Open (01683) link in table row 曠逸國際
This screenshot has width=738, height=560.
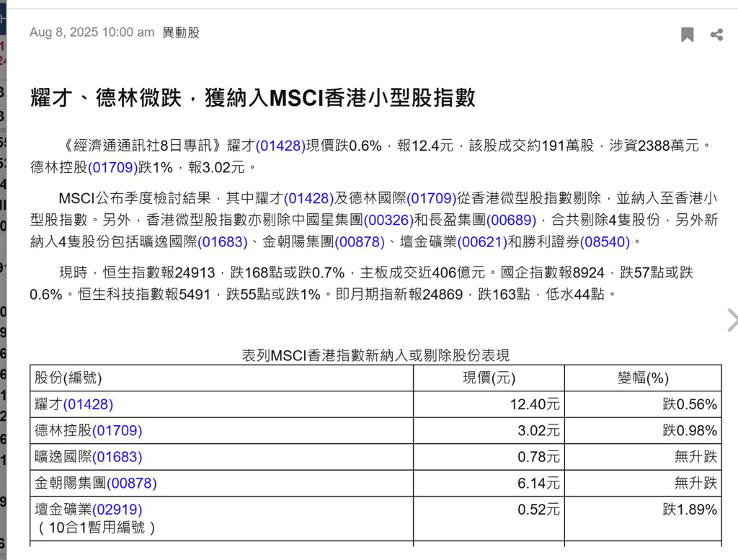point(117,457)
